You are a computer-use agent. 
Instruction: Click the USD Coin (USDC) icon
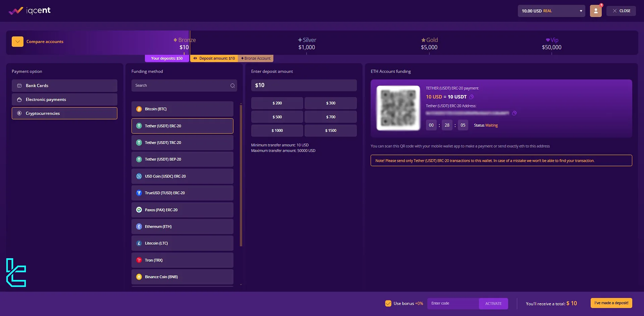point(139,176)
